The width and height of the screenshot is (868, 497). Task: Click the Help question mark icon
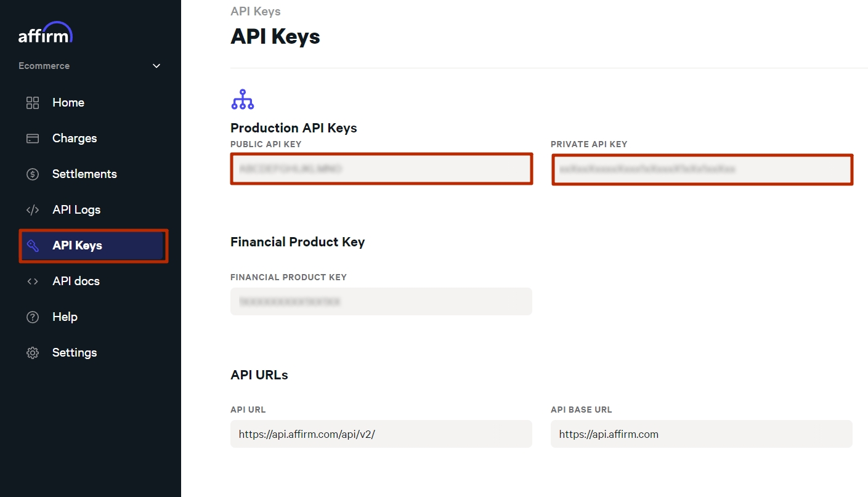click(33, 317)
